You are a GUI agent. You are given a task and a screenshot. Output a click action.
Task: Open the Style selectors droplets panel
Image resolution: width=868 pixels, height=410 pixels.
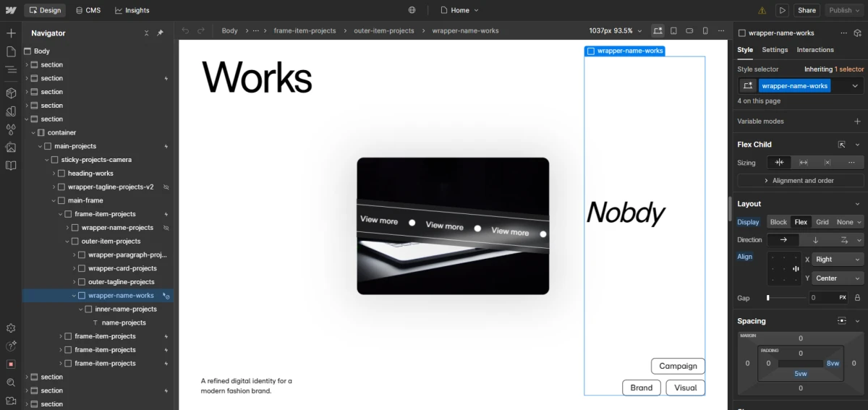pos(11,129)
